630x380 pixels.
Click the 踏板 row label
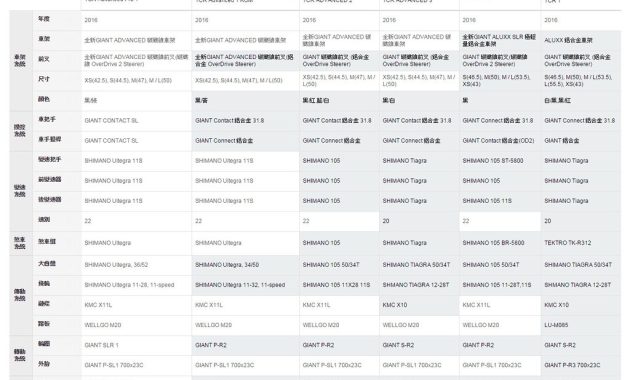44,324
